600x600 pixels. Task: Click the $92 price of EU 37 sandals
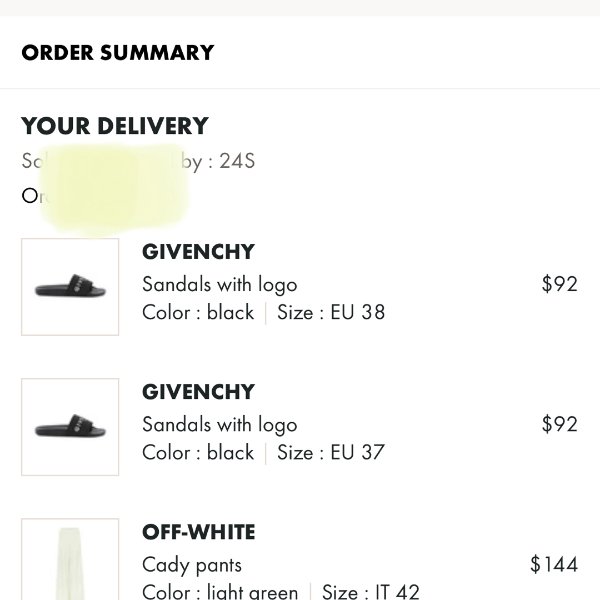559,424
